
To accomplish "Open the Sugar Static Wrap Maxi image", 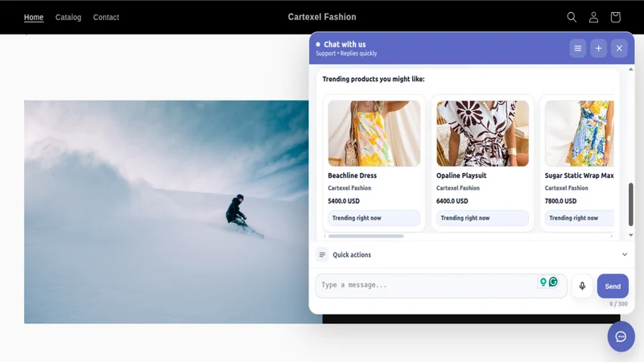I will (x=580, y=134).
